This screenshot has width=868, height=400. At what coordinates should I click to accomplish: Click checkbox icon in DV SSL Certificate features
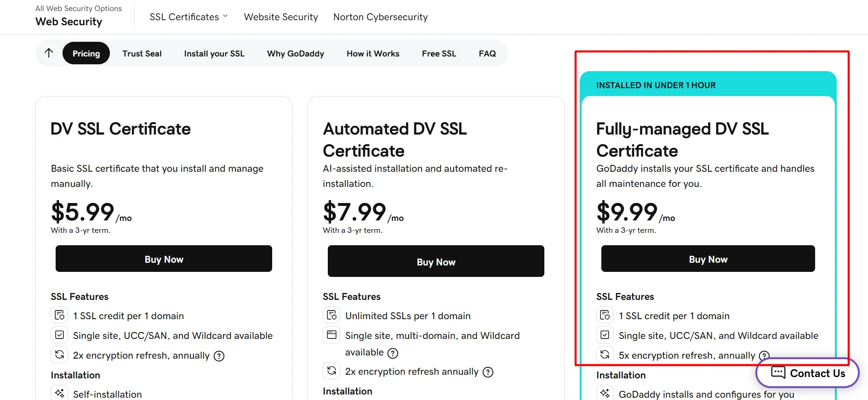click(59, 335)
